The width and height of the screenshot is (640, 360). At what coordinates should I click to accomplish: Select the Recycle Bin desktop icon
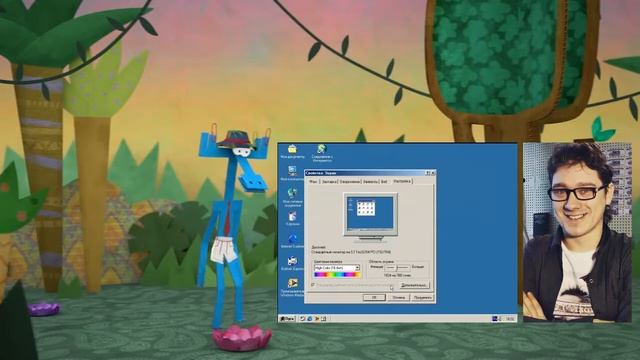[292, 218]
